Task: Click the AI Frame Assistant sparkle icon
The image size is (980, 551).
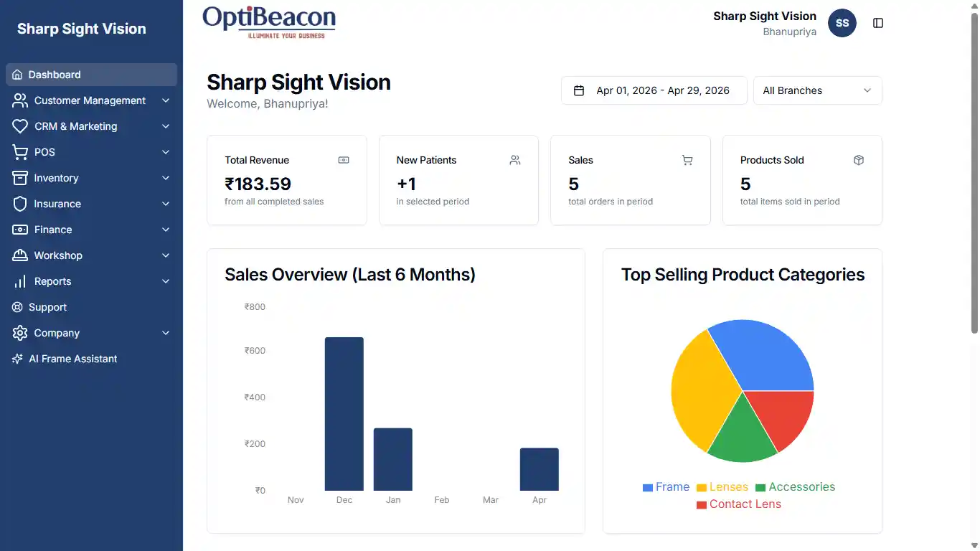Action: [x=18, y=359]
